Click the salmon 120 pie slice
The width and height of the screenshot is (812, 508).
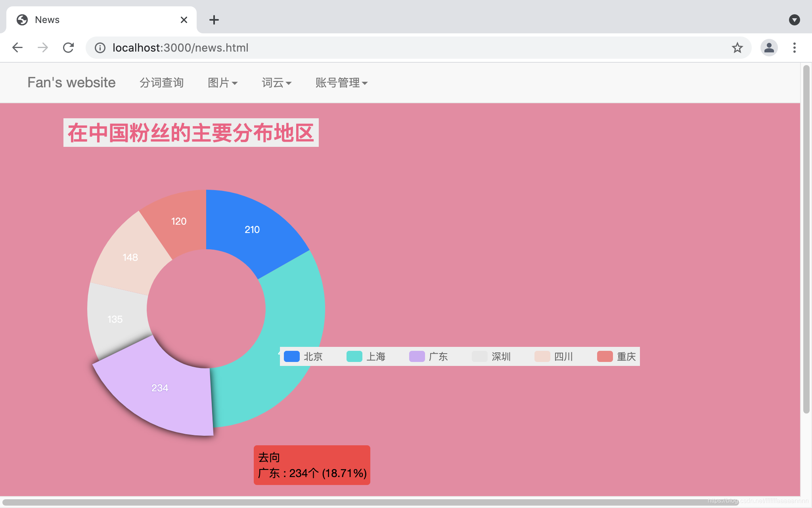[x=179, y=221]
